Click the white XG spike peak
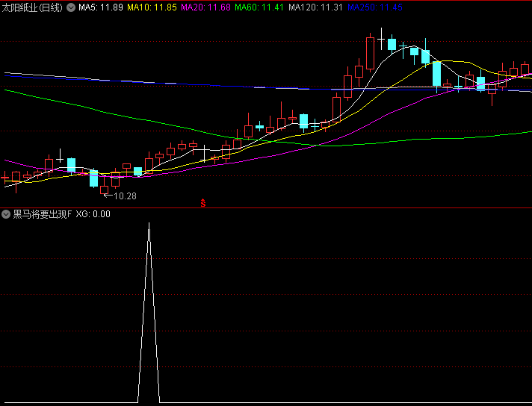 point(149,224)
